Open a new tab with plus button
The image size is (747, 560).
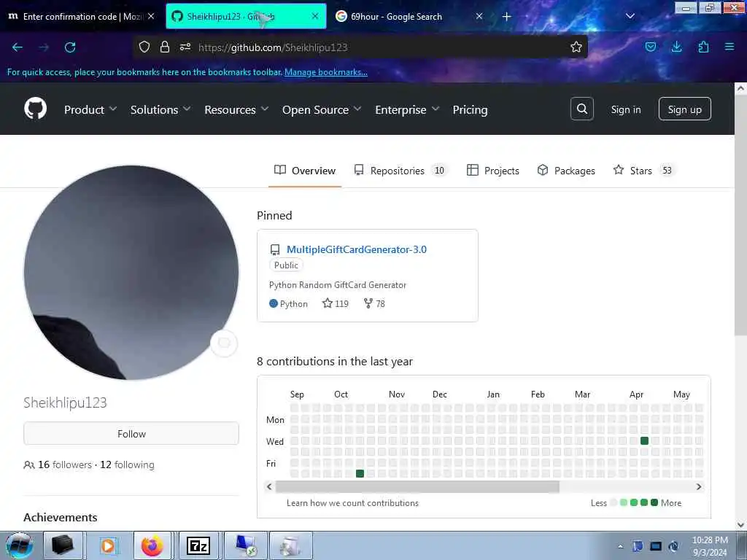pyautogui.click(x=507, y=17)
